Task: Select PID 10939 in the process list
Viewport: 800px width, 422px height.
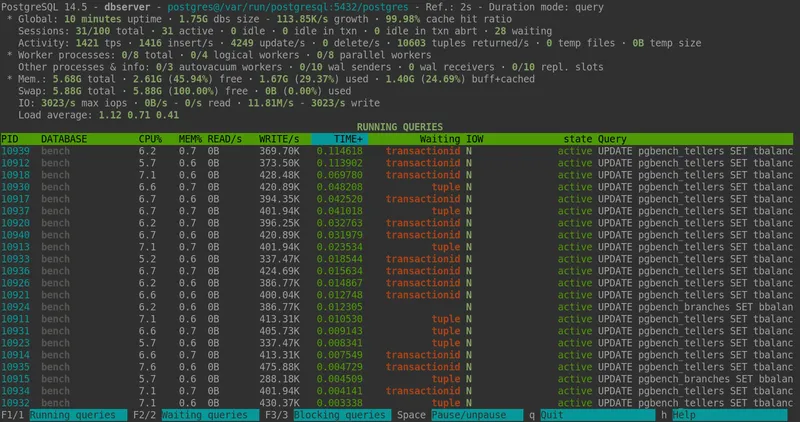Action: pyautogui.click(x=15, y=151)
